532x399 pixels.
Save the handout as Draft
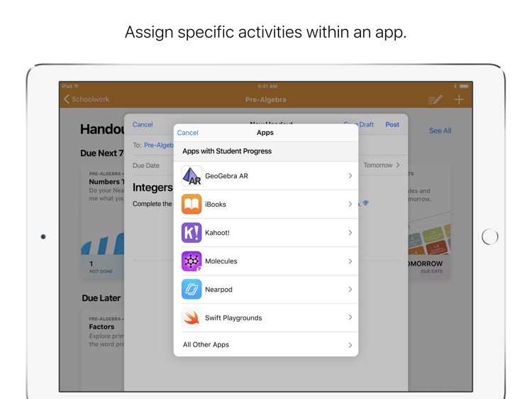click(359, 125)
